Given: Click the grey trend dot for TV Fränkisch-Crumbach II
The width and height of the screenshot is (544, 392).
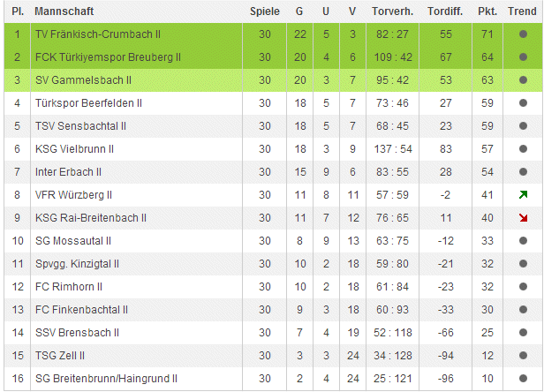Looking at the screenshot, I should pyautogui.click(x=524, y=34).
